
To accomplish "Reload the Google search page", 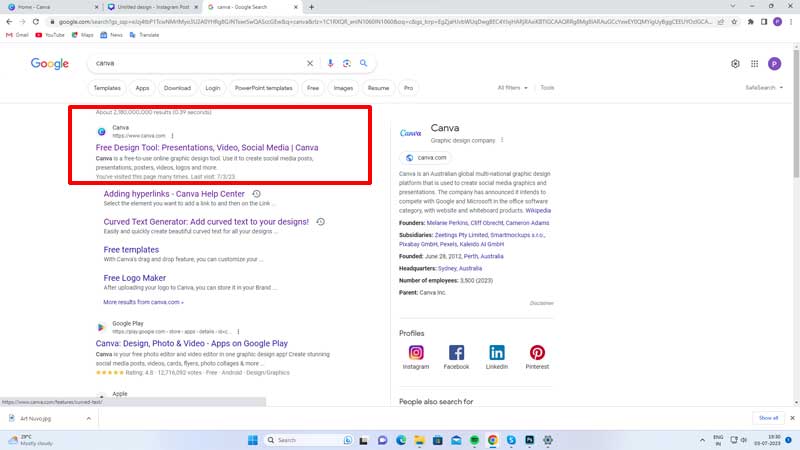I will pyautogui.click(x=36, y=22).
